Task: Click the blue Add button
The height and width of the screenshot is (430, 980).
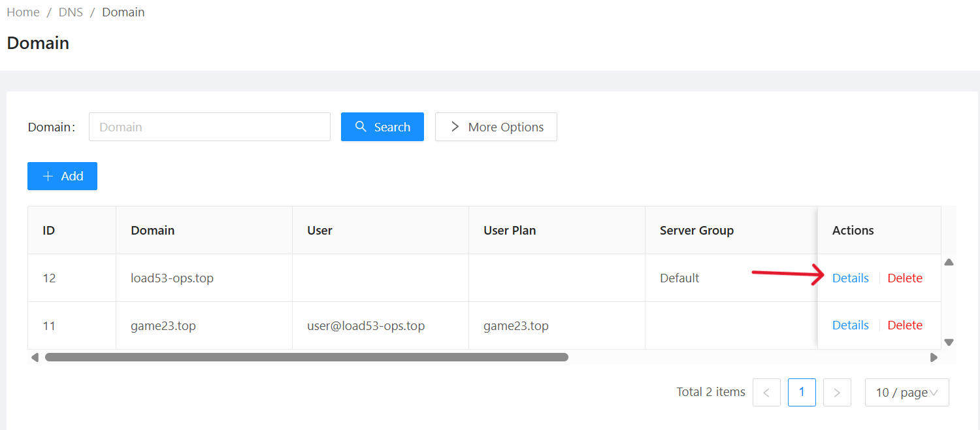Action: [62, 176]
